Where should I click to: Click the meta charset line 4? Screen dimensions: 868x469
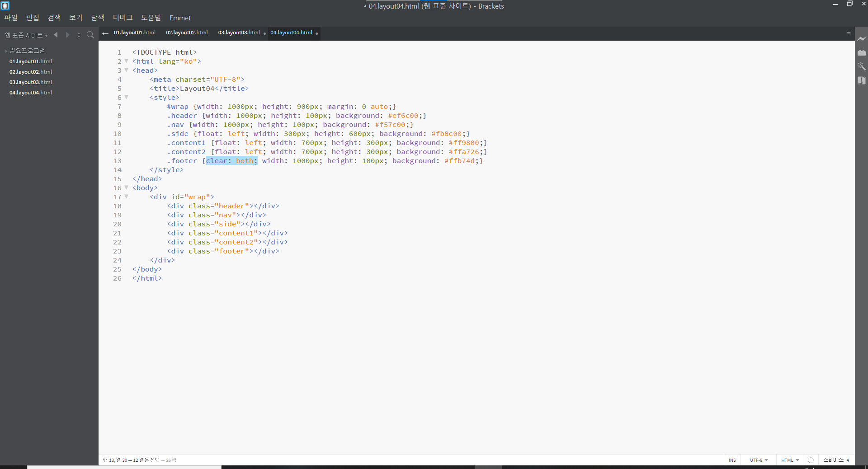click(197, 80)
